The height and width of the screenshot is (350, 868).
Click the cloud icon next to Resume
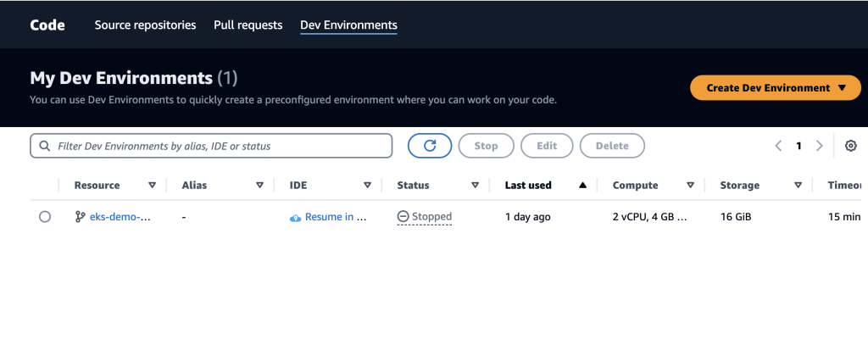295,218
